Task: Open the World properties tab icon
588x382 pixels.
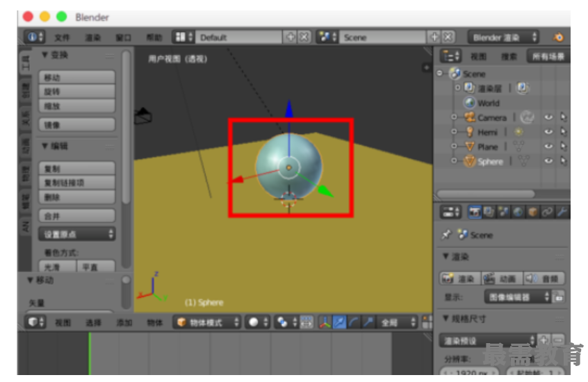Action: point(518,212)
